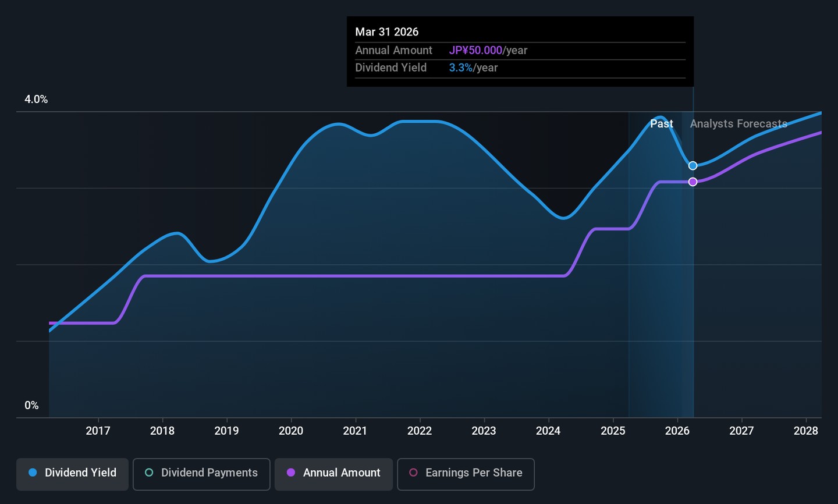
Task: Click the 2025 x-axis label
Action: (613, 431)
